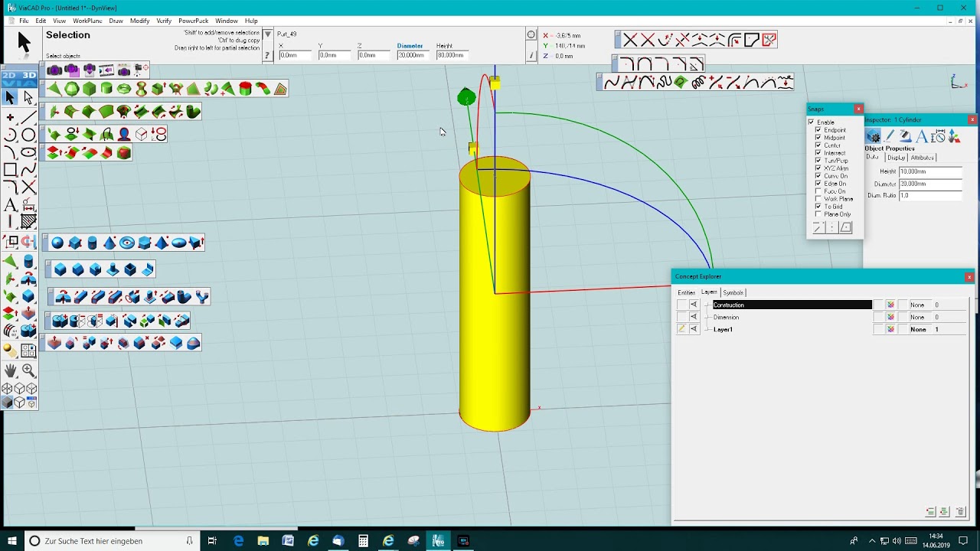This screenshot has height=551, width=980.
Task: Choose the Circle drawing tool
Action: pos(28,135)
